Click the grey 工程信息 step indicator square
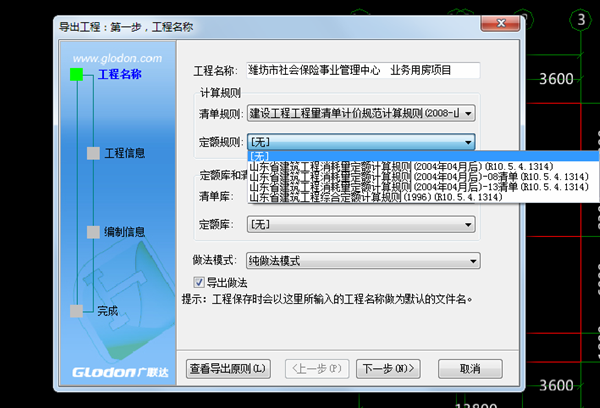The image size is (600, 408). point(93,153)
